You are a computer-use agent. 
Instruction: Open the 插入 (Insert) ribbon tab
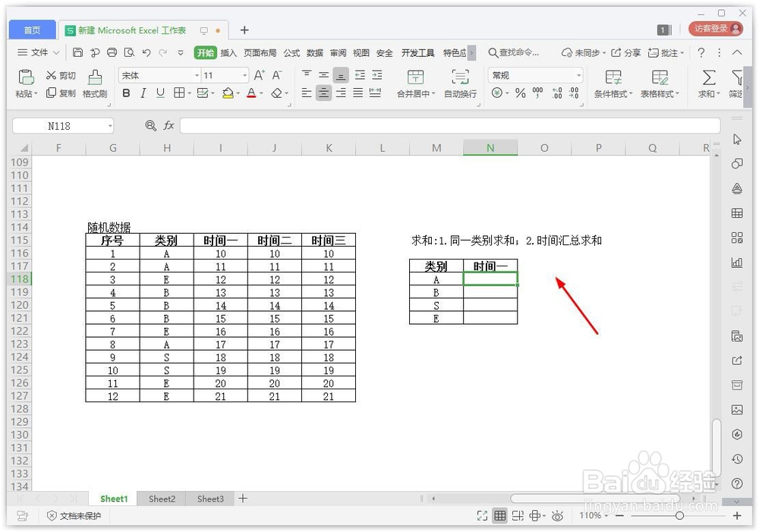[228, 53]
